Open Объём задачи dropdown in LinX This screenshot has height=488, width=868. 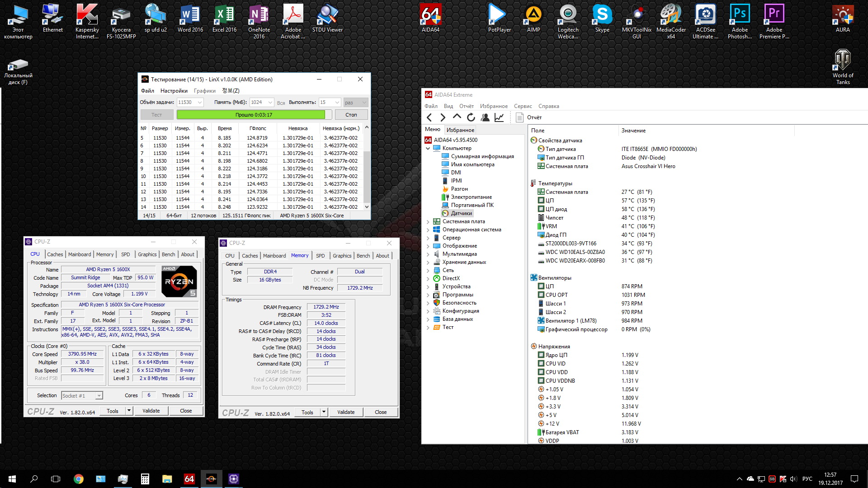pos(200,103)
